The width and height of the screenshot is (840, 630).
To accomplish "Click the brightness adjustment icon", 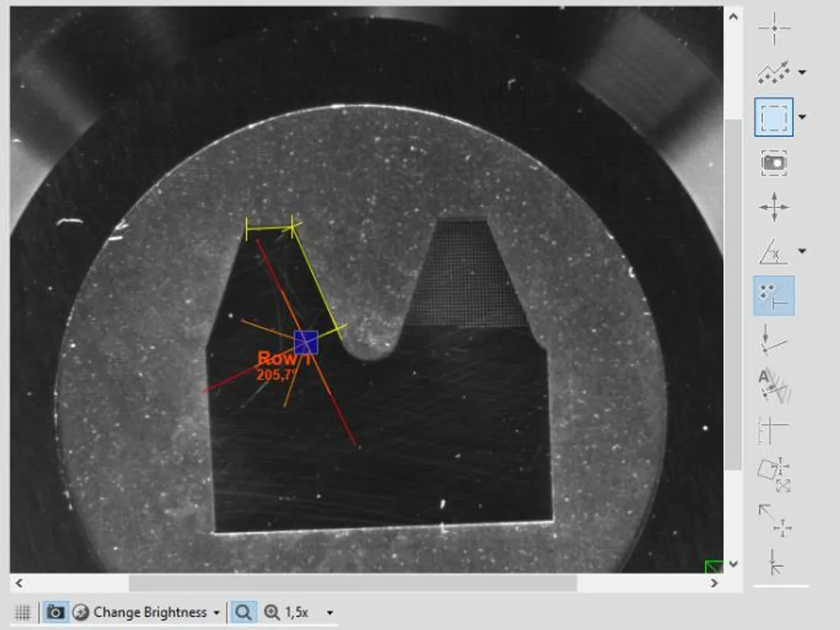I will (80, 612).
